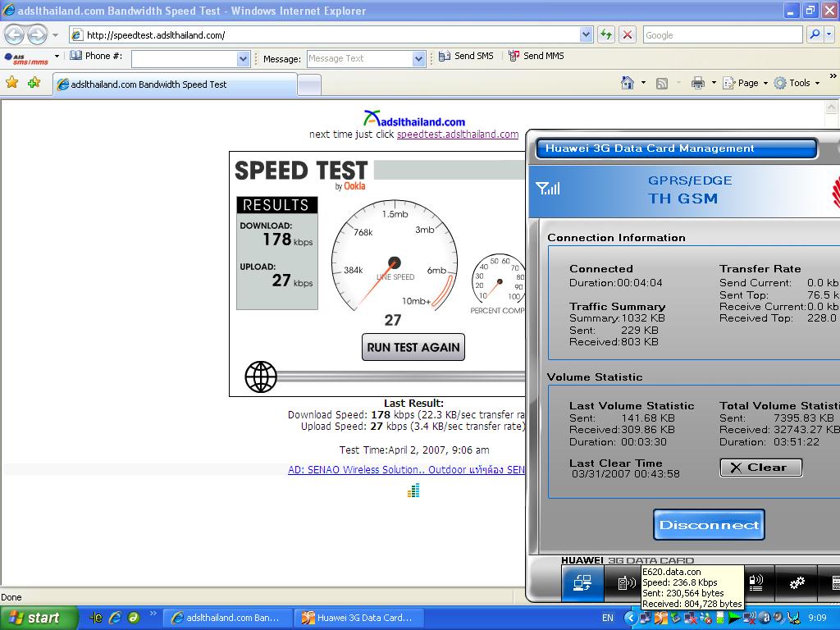Expand the Message Text combo box
840x630 pixels.
click(419, 58)
